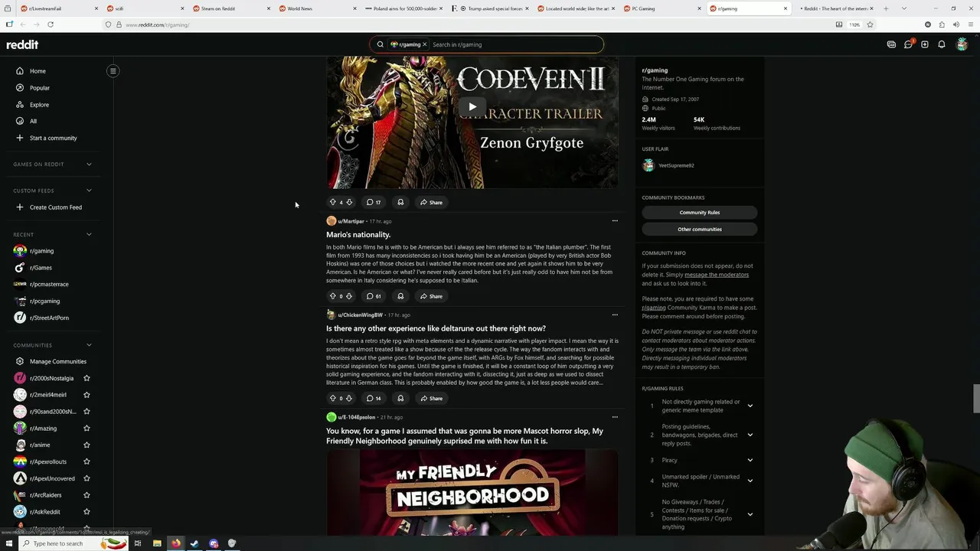Give award on Mario's nationality post

pyautogui.click(x=400, y=296)
